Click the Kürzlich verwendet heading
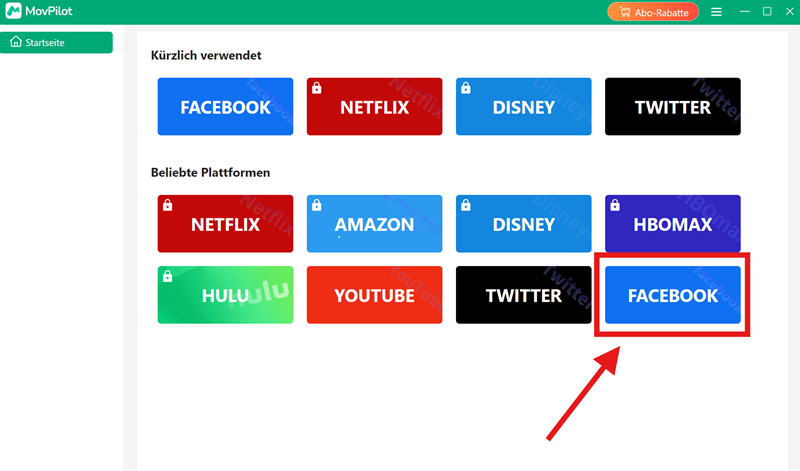This screenshot has width=800, height=471. tap(206, 55)
